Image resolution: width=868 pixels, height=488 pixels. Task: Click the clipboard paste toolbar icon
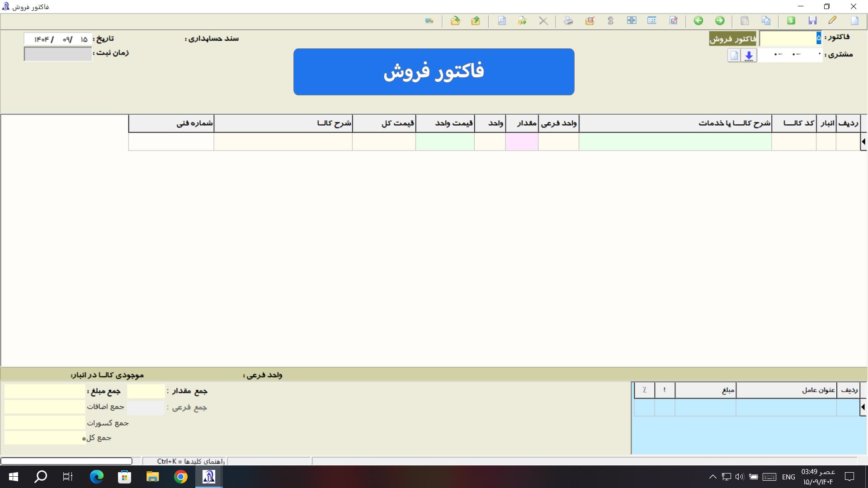[745, 21]
